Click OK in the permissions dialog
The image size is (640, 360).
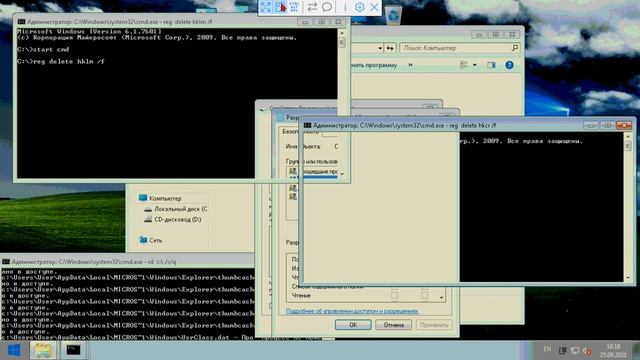click(x=353, y=325)
